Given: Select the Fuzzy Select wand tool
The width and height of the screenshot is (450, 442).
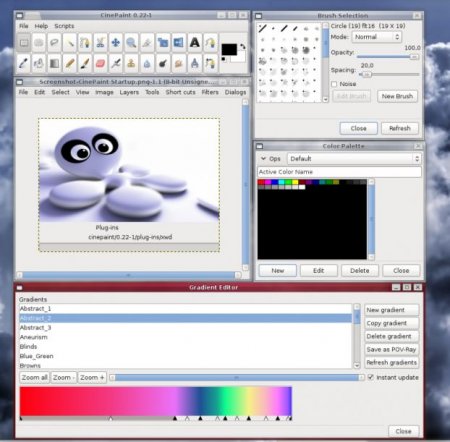Looking at the screenshot, I should click(70, 43).
